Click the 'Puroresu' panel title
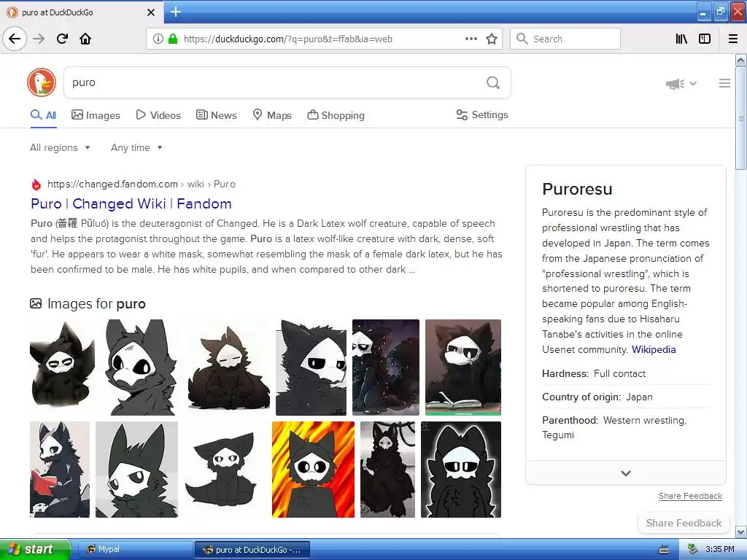The width and height of the screenshot is (747, 560). point(577,189)
